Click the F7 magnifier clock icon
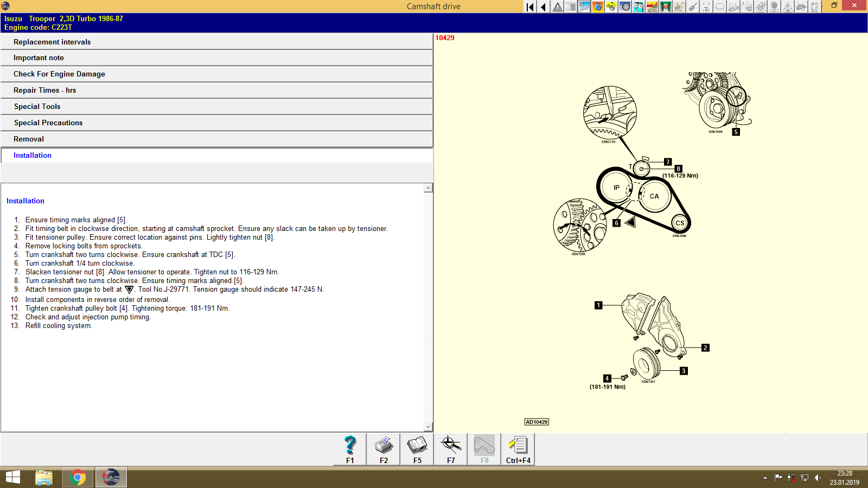The height and width of the screenshot is (488, 868). click(450, 446)
